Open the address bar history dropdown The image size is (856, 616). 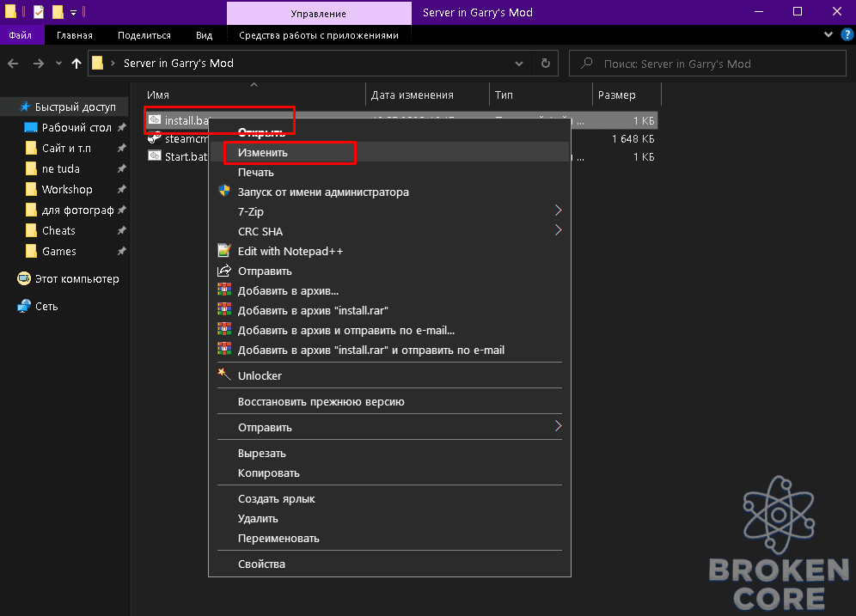tap(518, 64)
